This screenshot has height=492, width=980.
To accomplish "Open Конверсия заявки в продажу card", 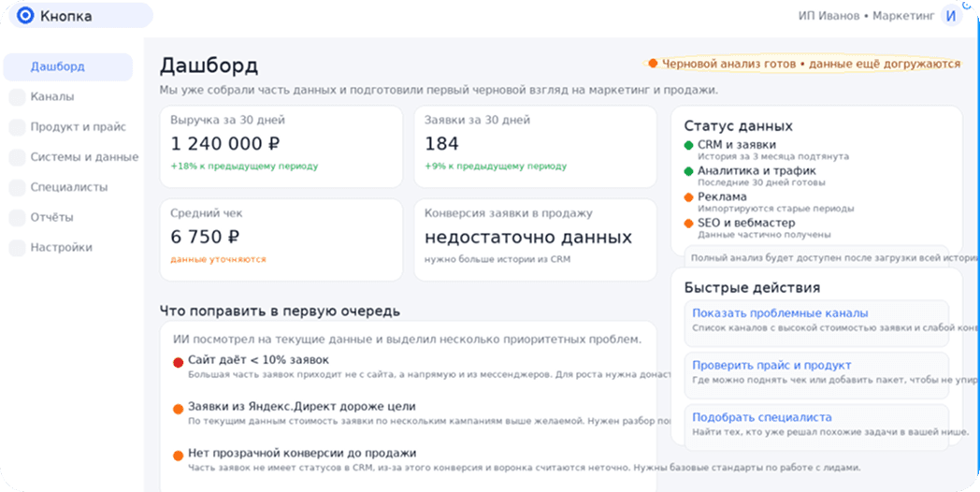I will tap(535, 240).
